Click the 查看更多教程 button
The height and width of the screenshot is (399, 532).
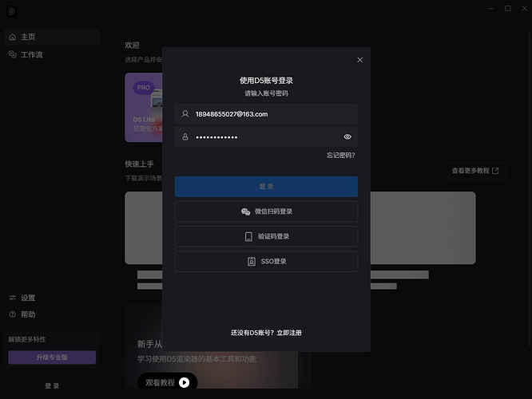coord(475,171)
